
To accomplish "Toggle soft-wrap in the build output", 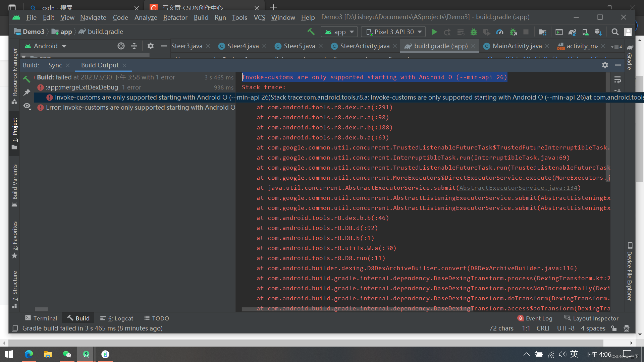I will click(618, 80).
